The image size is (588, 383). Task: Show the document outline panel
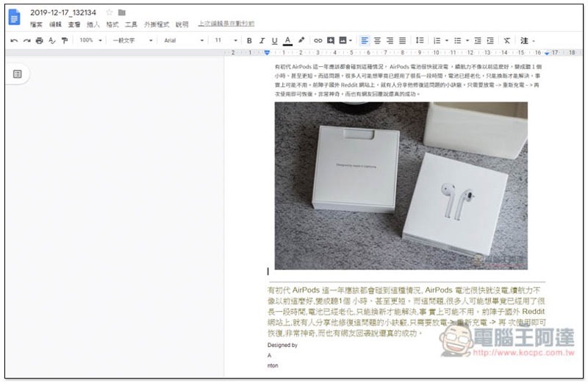point(18,74)
